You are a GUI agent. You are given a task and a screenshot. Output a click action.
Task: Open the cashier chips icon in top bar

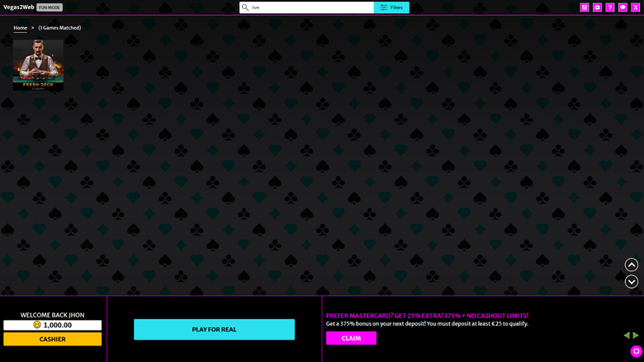tap(584, 7)
